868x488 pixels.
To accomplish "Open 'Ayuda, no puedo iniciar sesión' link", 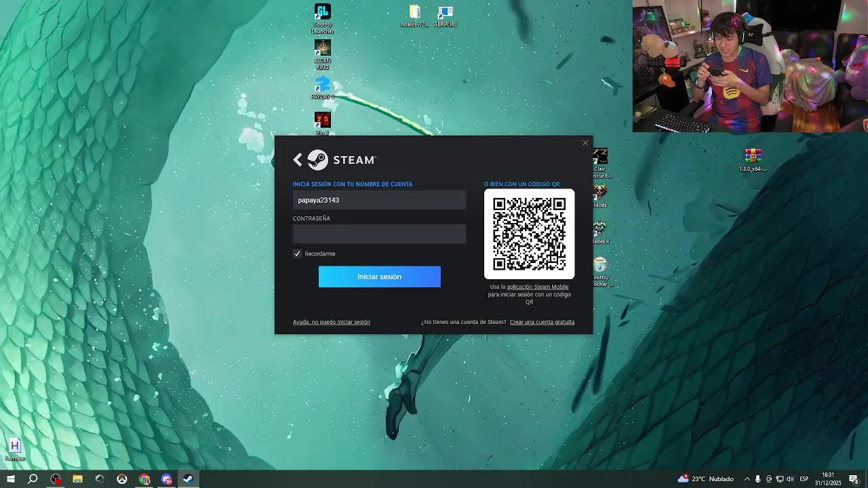I will click(x=332, y=322).
